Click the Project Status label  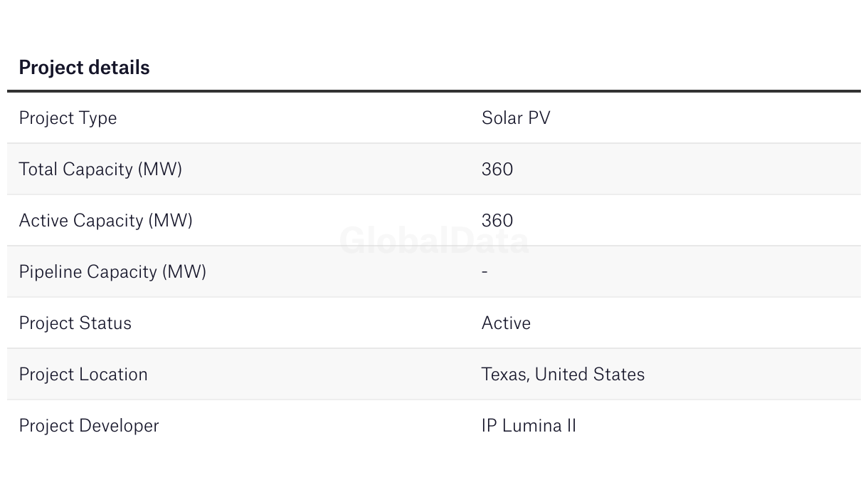click(x=75, y=323)
